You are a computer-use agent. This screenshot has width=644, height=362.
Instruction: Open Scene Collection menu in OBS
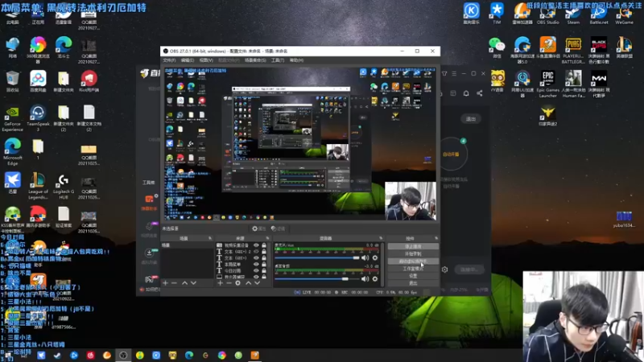pyautogui.click(x=255, y=60)
